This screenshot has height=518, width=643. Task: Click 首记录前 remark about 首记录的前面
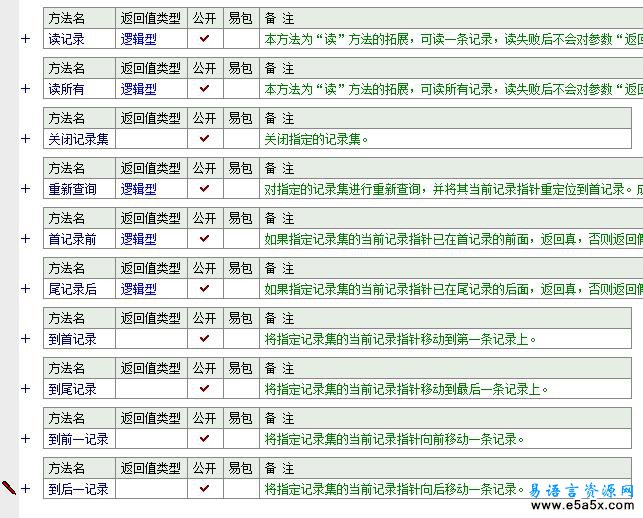(x=453, y=240)
